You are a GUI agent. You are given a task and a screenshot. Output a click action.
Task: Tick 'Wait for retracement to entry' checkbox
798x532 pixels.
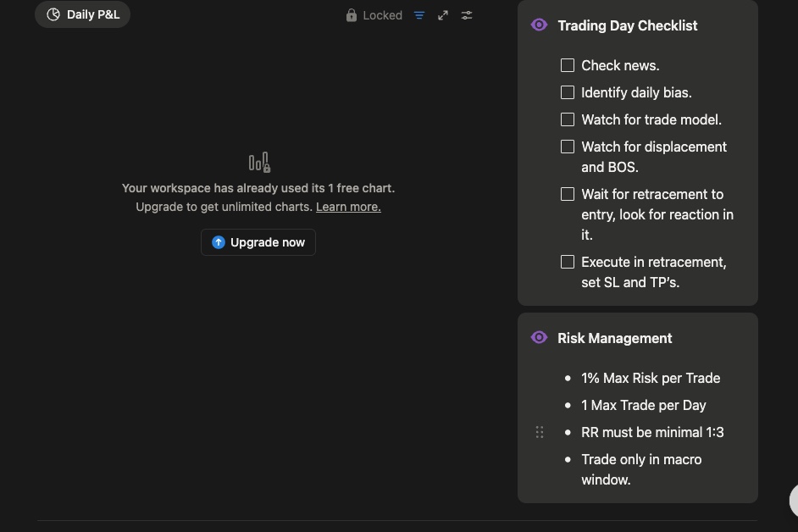pos(568,194)
